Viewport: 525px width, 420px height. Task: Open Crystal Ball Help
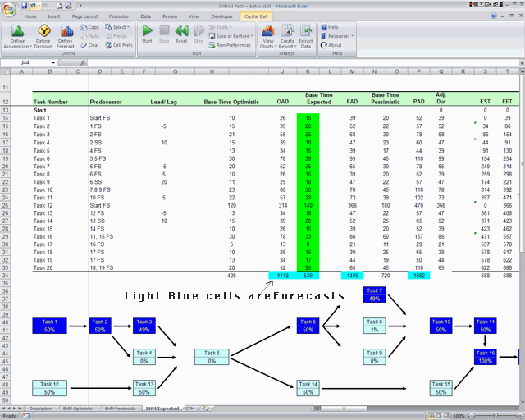click(330, 27)
